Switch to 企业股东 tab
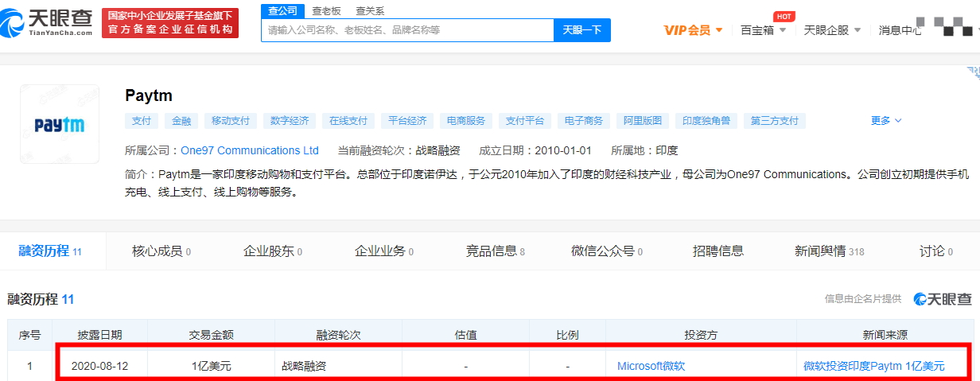 273,251
